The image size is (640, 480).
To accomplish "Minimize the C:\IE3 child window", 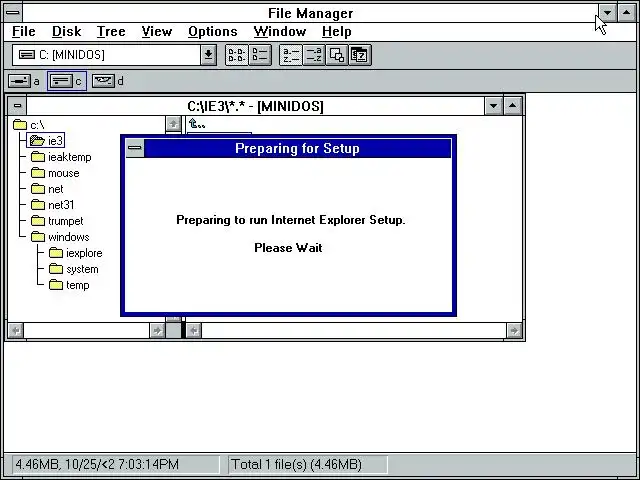I will tap(493, 106).
